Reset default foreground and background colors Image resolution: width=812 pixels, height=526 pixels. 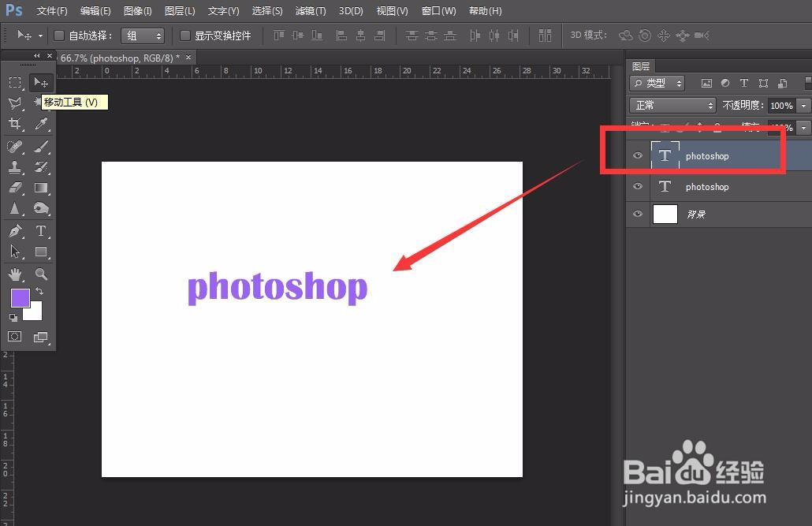point(13,317)
